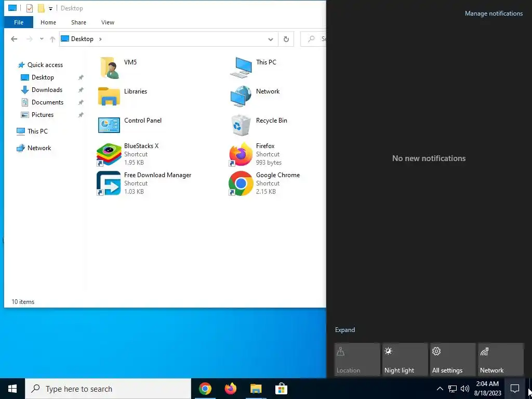The image size is (532, 399).
Task: Open Microsoft Store from the taskbar
Action: [x=281, y=389]
